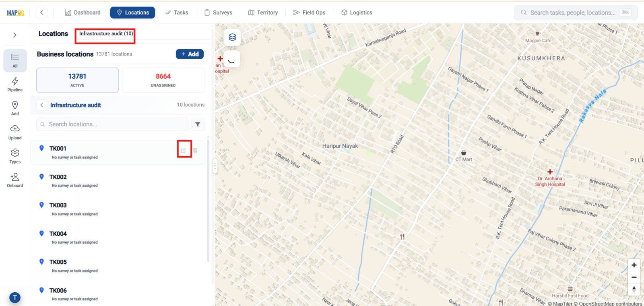Select location row TK003
This screenshot has height=306, width=644.
(118, 209)
